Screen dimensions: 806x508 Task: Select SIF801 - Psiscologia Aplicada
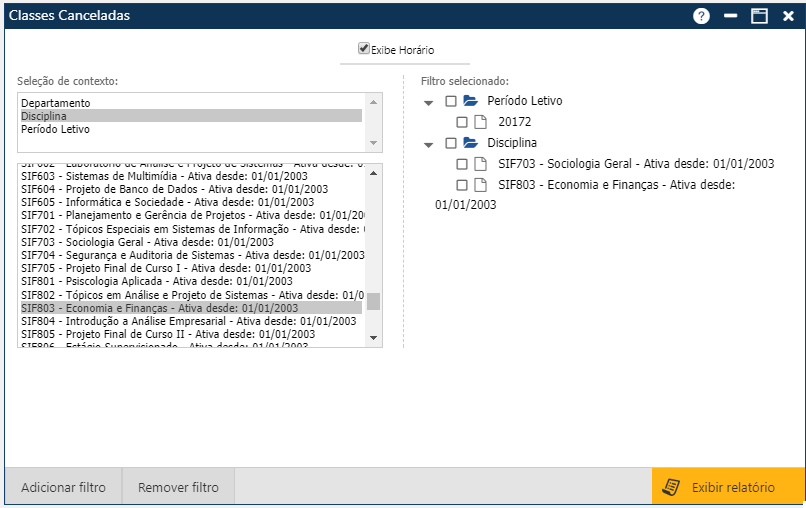click(x=191, y=281)
